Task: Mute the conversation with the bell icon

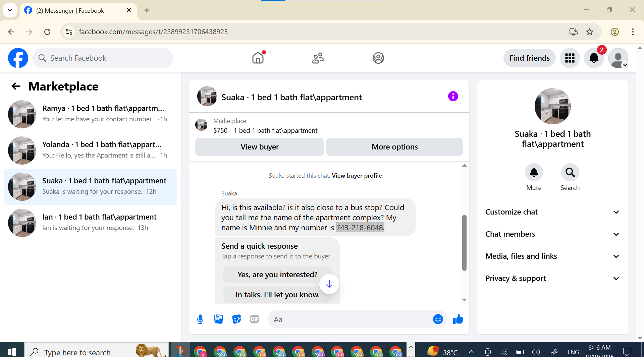Action: (534, 172)
